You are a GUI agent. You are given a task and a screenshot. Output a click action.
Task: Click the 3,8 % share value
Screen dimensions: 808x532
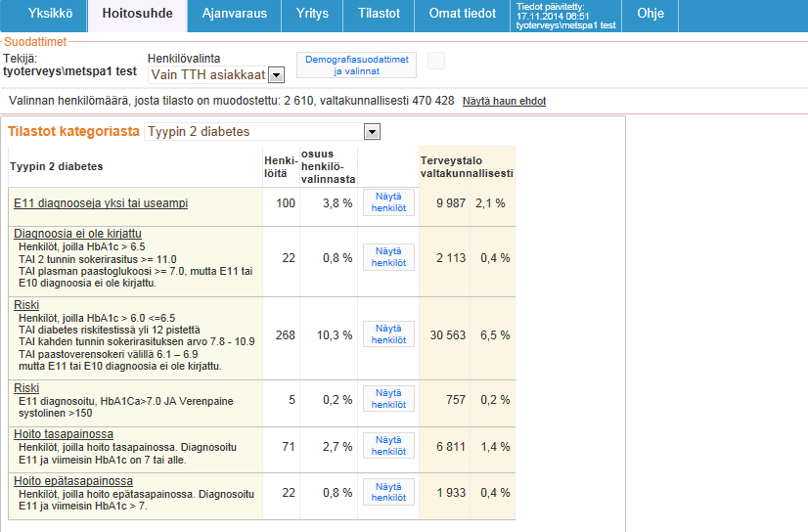click(337, 203)
